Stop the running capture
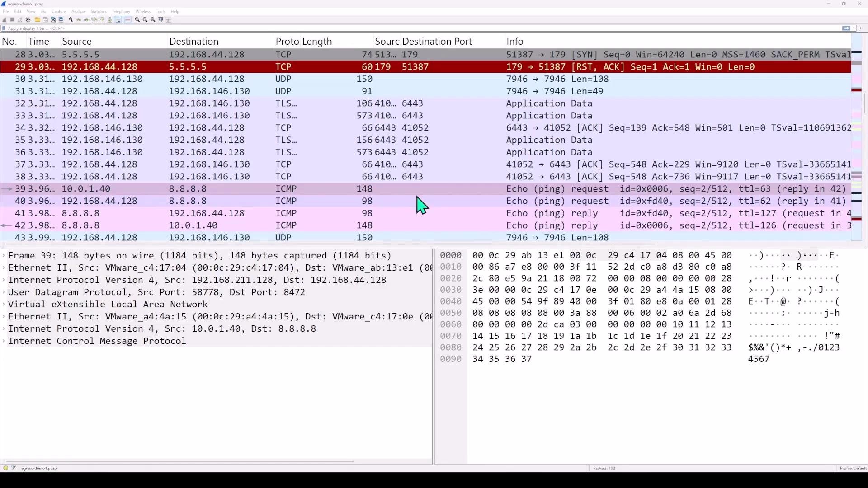The width and height of the screenshot is (868, 488). (12, 20)
